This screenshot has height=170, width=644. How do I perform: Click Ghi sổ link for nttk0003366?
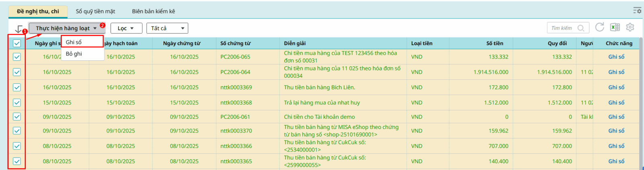[616, 146]
